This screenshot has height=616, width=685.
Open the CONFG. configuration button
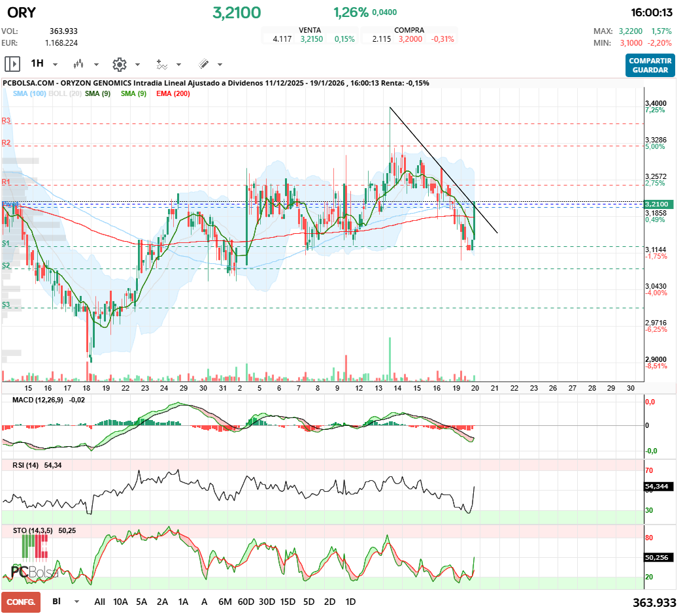[20, 601]
